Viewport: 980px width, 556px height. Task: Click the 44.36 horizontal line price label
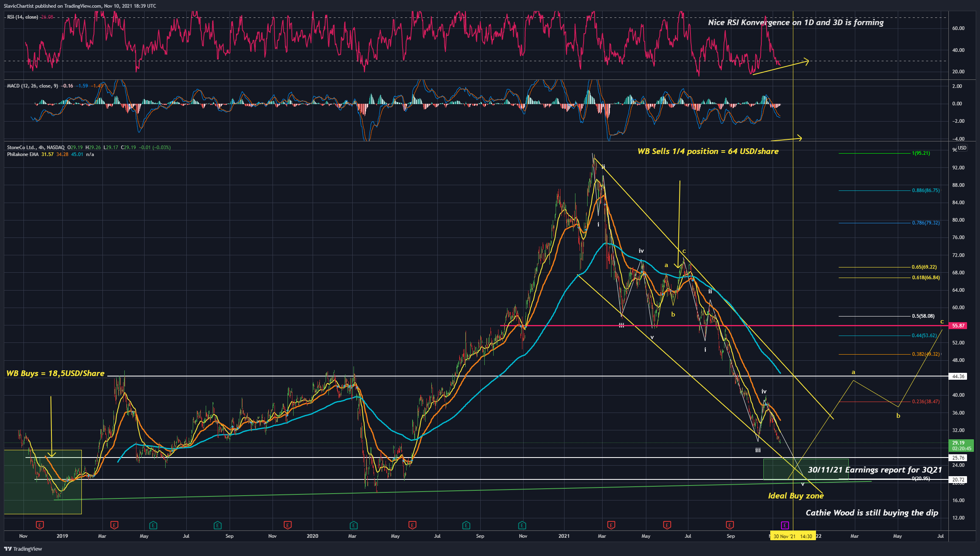[958, 376]
